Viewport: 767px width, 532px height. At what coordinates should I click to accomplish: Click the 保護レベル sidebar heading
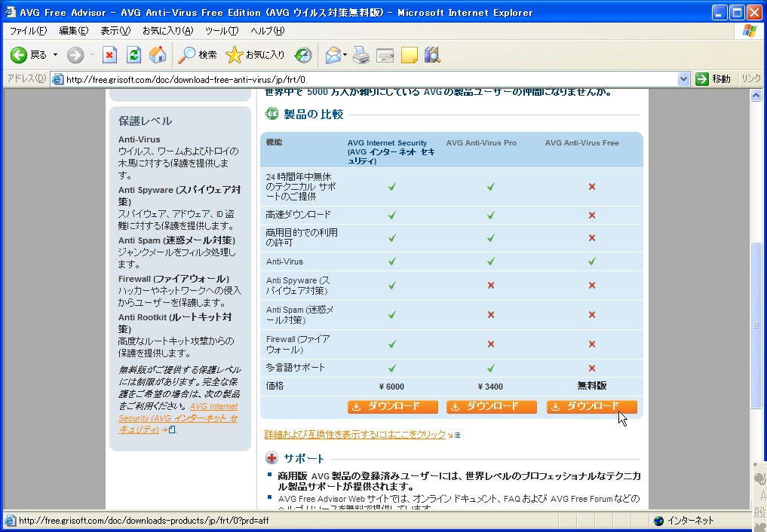(x=145, y=121)
